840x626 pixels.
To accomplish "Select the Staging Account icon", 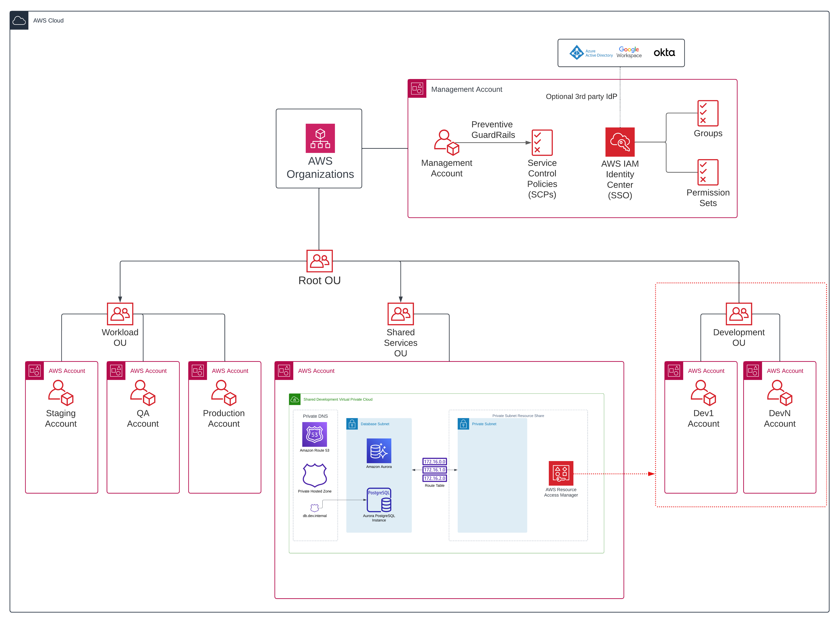I will pos(61,393).
